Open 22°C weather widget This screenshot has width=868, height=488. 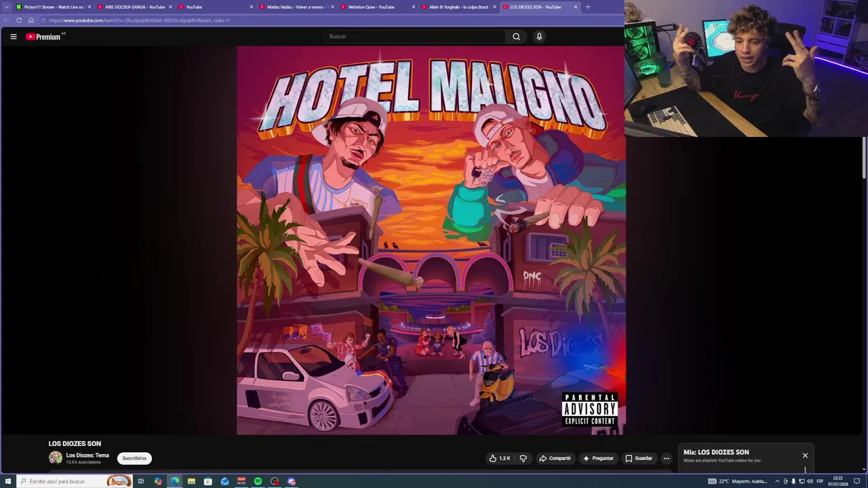[x=738, y=481]
